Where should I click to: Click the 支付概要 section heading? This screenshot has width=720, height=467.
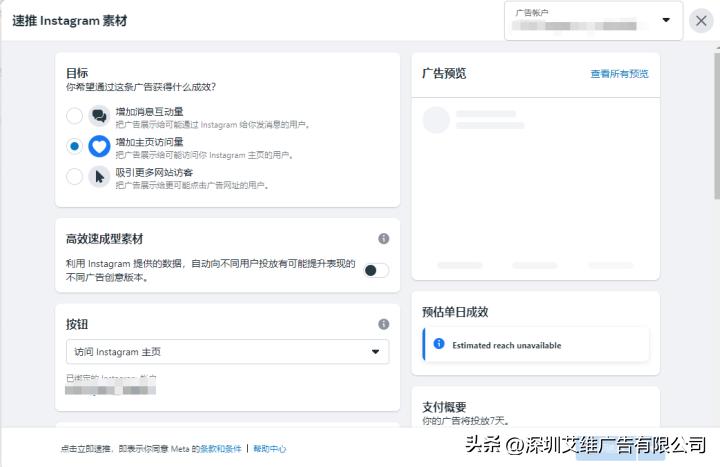[444, 407]
